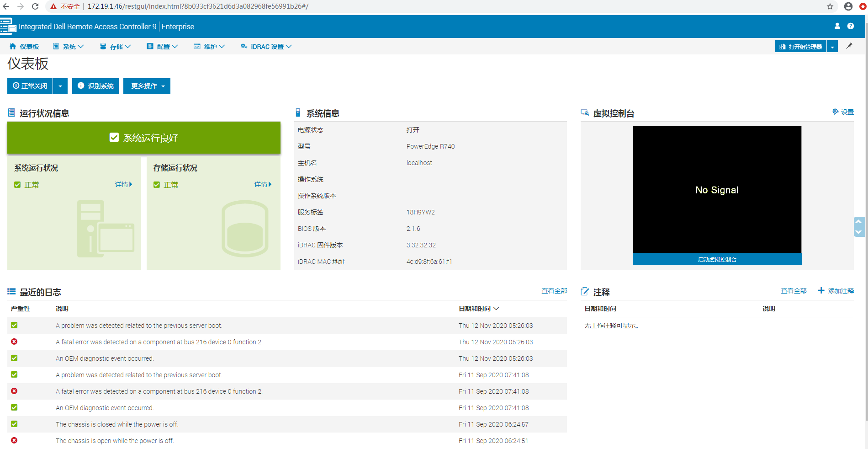Bookmark this page with star icon
The image size is (868, 449).
pyautogui.click(x=830, y=6)
